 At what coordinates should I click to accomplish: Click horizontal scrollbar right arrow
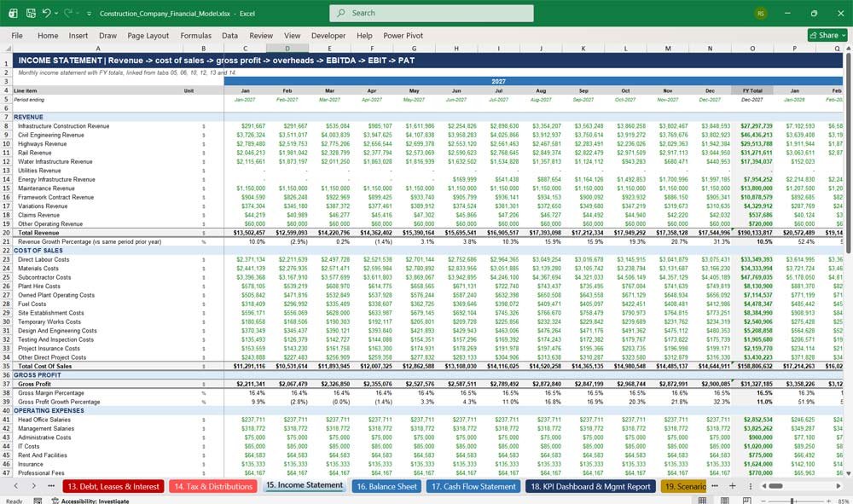(838, 486)
